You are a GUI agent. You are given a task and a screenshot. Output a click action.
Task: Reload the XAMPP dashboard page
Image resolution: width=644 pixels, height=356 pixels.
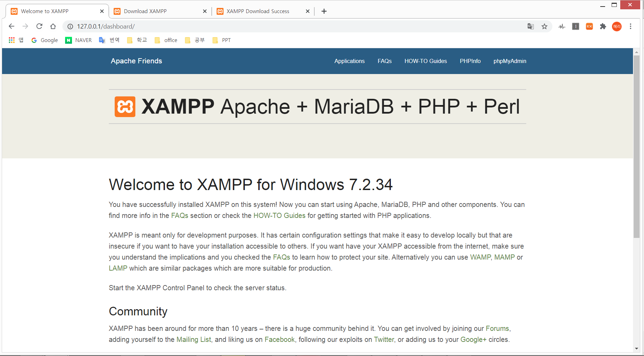click(39, 27)
